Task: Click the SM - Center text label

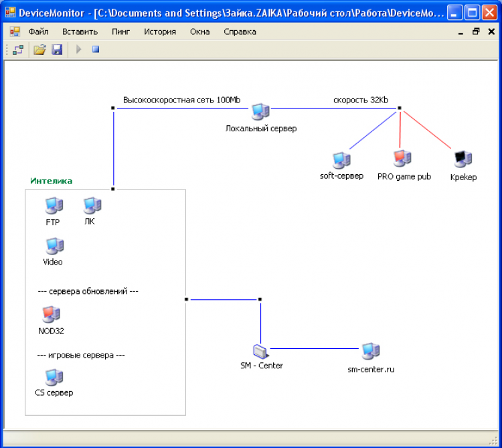Action: [x=262, y=366]
